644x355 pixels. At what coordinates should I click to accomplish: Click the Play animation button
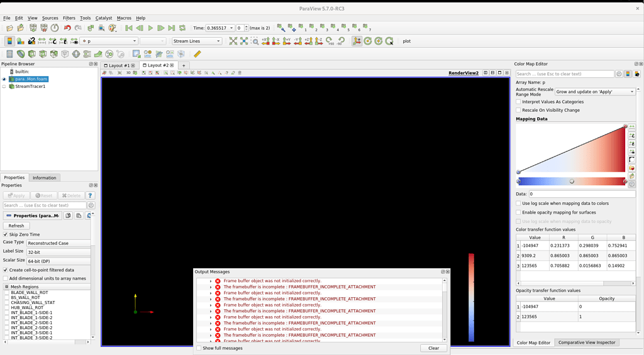[150, 28]
